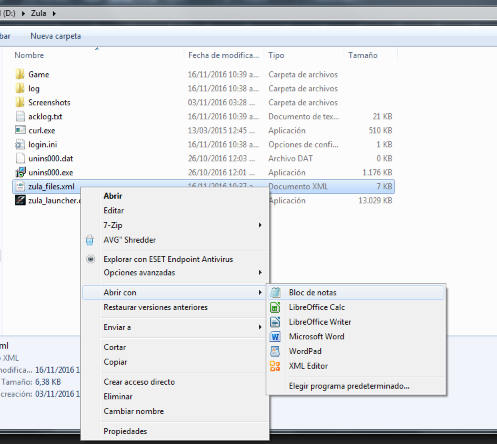Click the Screenshots folder icon

(x=20, y=102)
